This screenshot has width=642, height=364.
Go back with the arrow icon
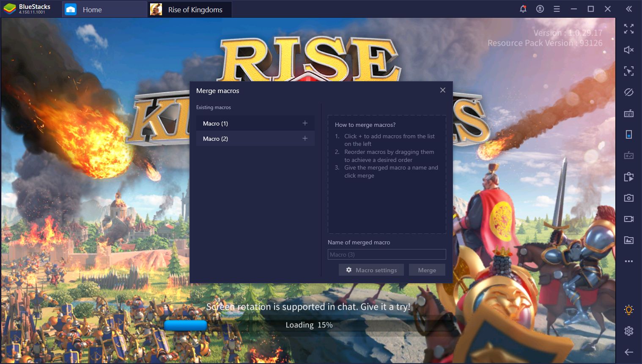point(629,352)
